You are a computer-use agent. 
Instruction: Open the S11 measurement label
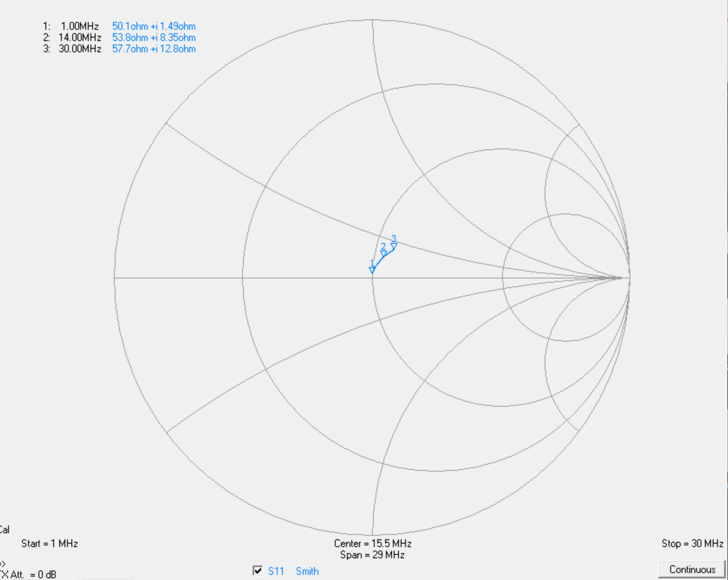pyautogui.click(x=276, y=571)
